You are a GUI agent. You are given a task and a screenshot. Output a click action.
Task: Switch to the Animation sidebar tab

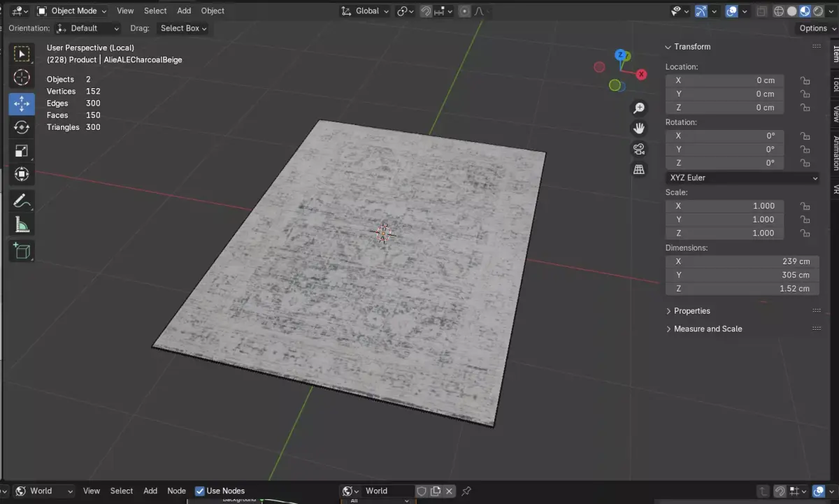[835, 152]
